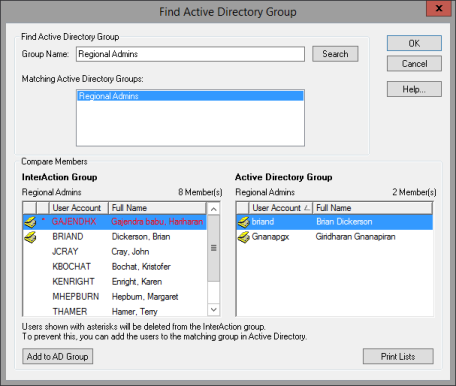Select Regional Admins in matching groups list
The width and height of the screenshot is (456, 386).
tap(190, 96)
